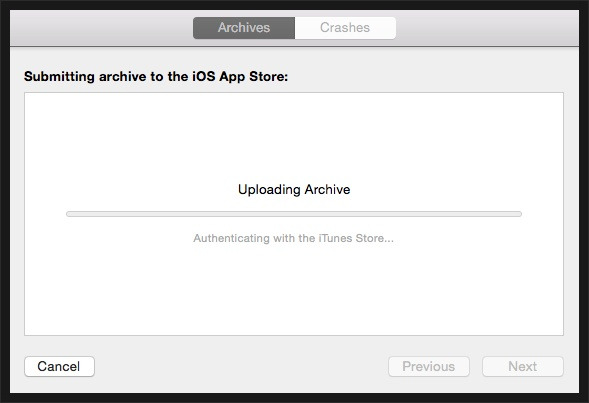Click empty footer space between Cancel and Previous
Image resolution: width=589 pixels, height=403 pixels.
241,366
